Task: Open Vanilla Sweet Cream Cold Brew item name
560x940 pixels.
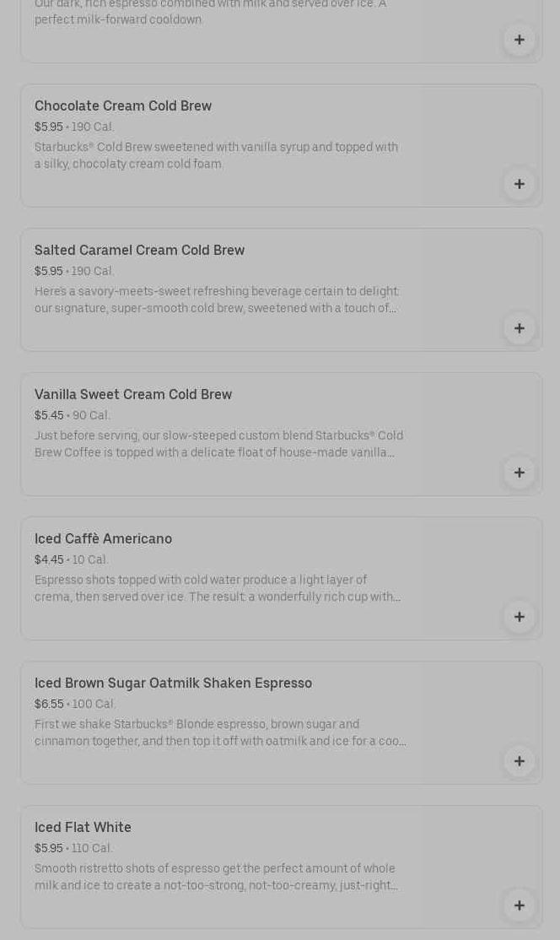Action: [133, 394]
